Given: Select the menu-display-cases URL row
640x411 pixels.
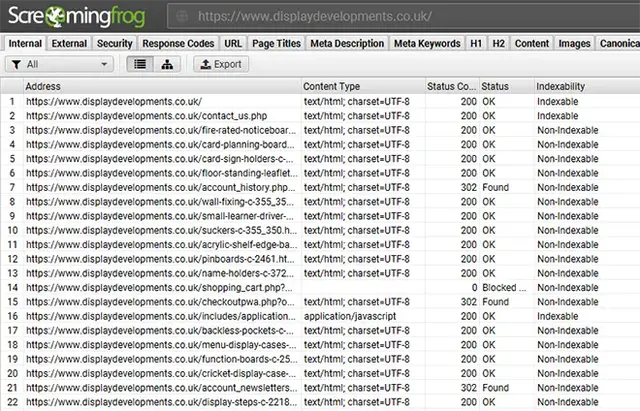Looking at the screenshot, I should click(162, 345).
